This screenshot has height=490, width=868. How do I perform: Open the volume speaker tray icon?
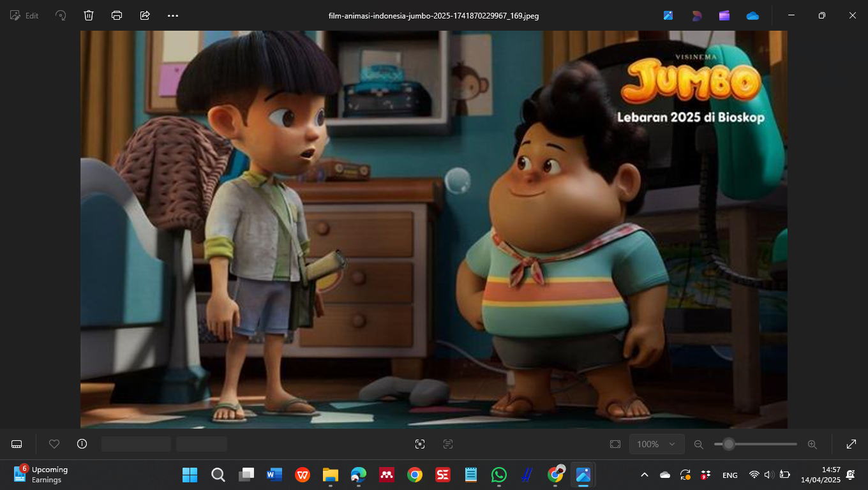point(769,475)
